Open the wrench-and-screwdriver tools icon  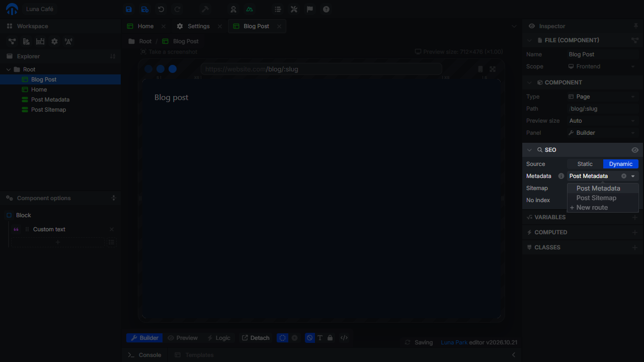[294, 9]
